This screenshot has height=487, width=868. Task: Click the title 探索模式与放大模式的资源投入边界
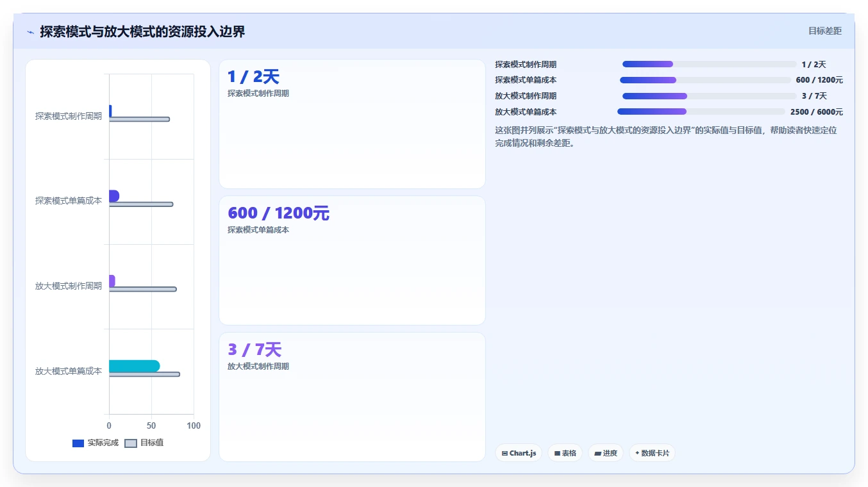click(142, 31)
